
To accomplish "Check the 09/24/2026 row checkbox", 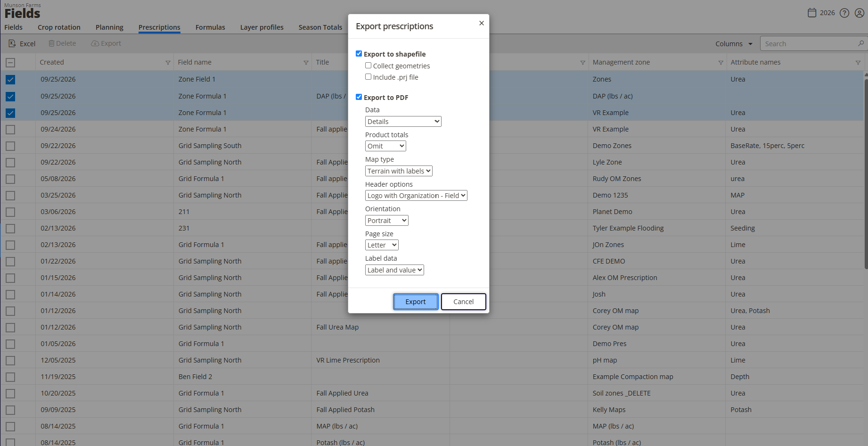I will click(x=10, y=129).
